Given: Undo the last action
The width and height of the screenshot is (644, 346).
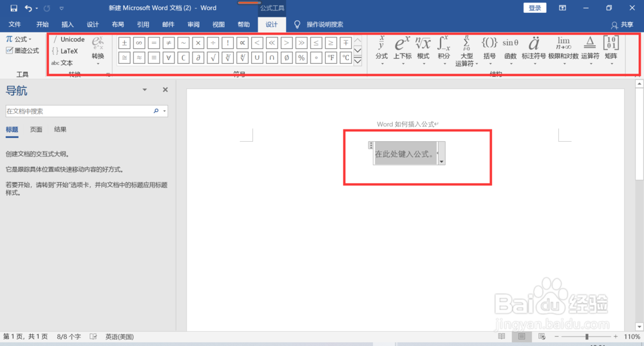Looking at the screenshot, I should coord(28,8).
